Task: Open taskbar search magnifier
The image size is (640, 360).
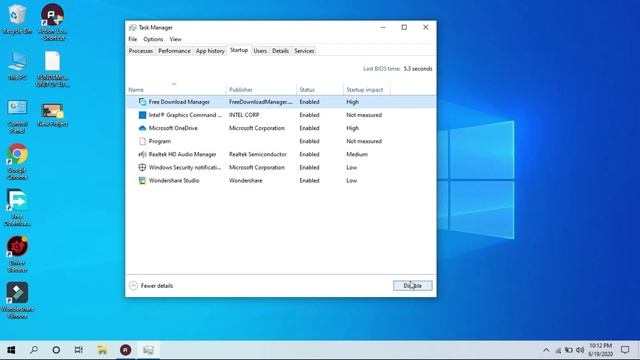Action: pos(34,350)
